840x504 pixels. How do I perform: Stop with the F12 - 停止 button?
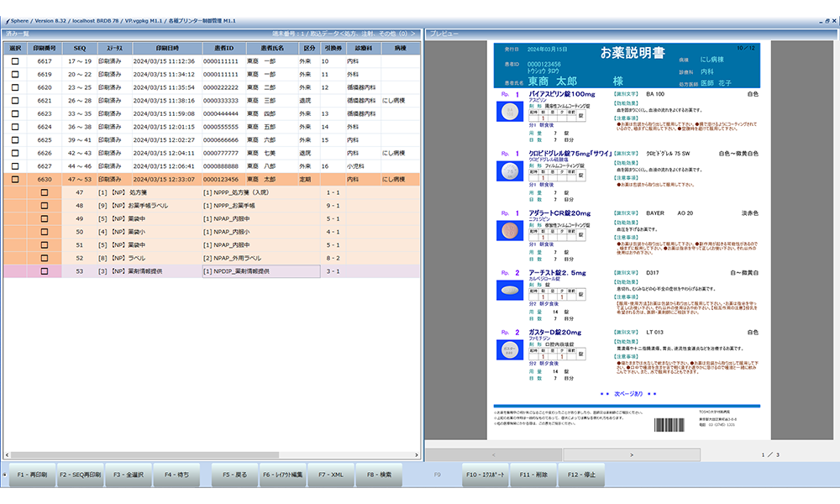coord(582,475)
